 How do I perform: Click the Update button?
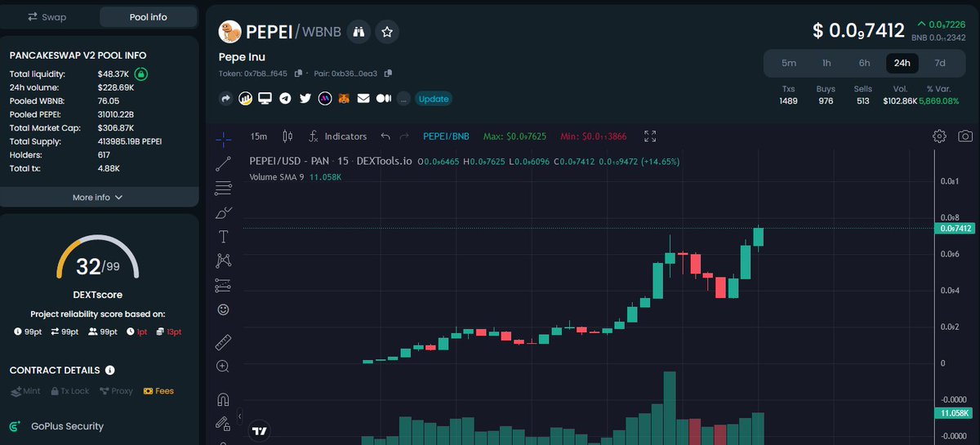coord(434,99)
